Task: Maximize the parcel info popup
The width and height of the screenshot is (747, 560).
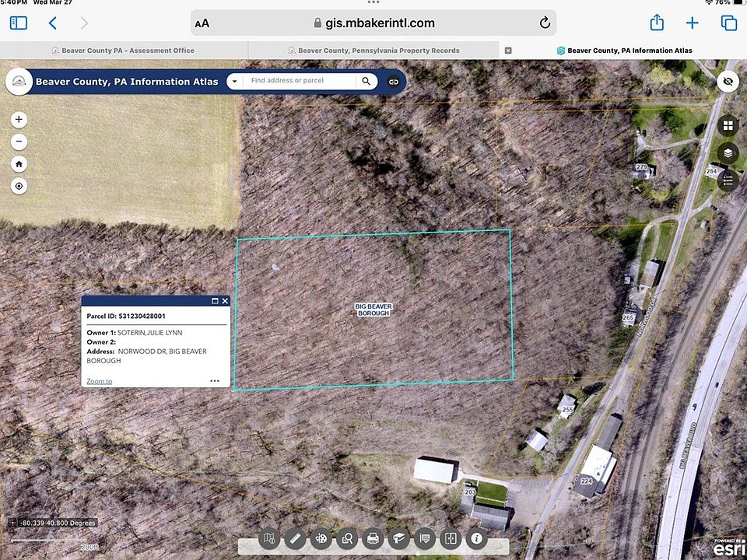Action: [215, 301]
